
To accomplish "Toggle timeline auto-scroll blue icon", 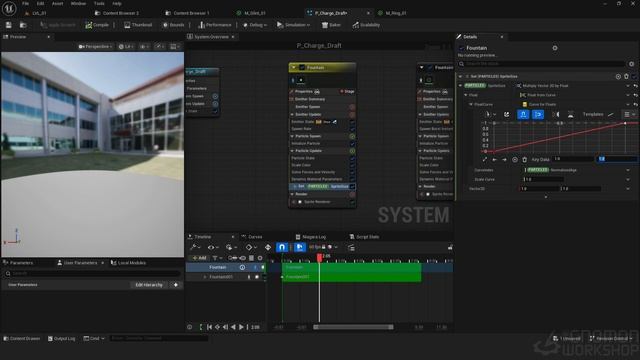I will click(300, 247).
